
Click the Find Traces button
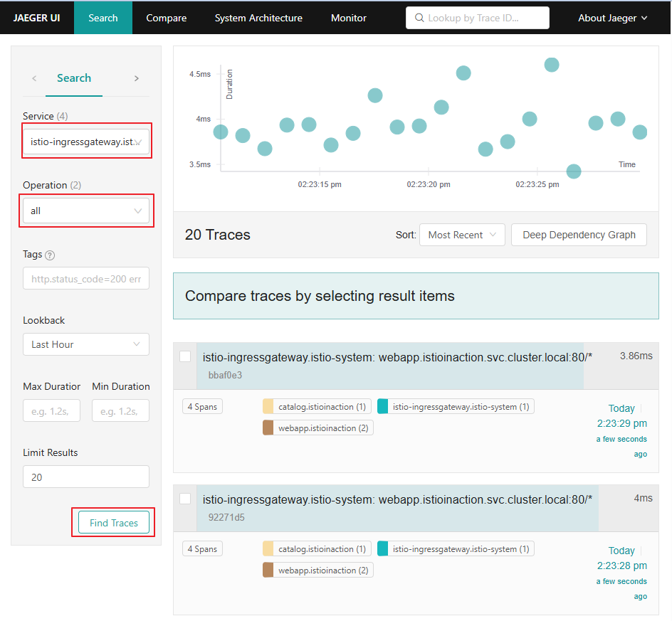(114, 523)
